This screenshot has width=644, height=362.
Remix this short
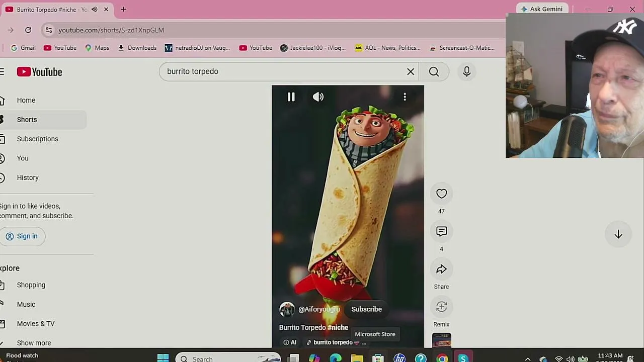(441, 307)
